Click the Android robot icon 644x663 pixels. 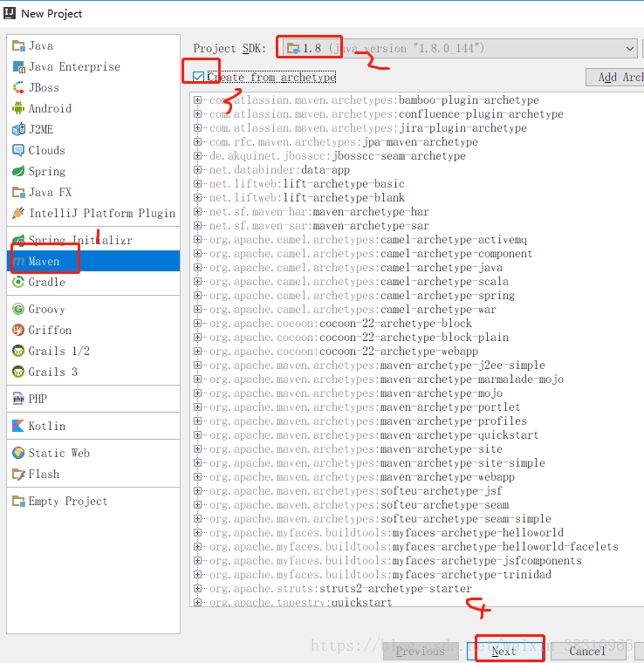[18, 108]
